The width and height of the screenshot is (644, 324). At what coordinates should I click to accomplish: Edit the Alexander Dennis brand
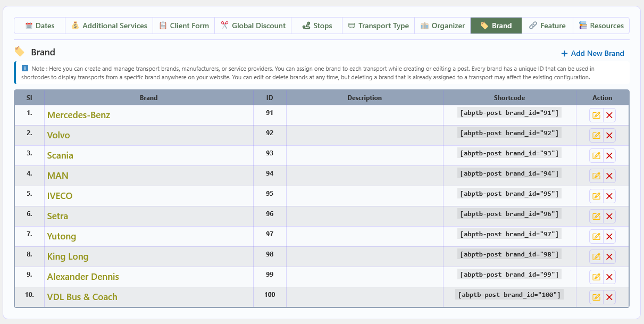point(596,277)
